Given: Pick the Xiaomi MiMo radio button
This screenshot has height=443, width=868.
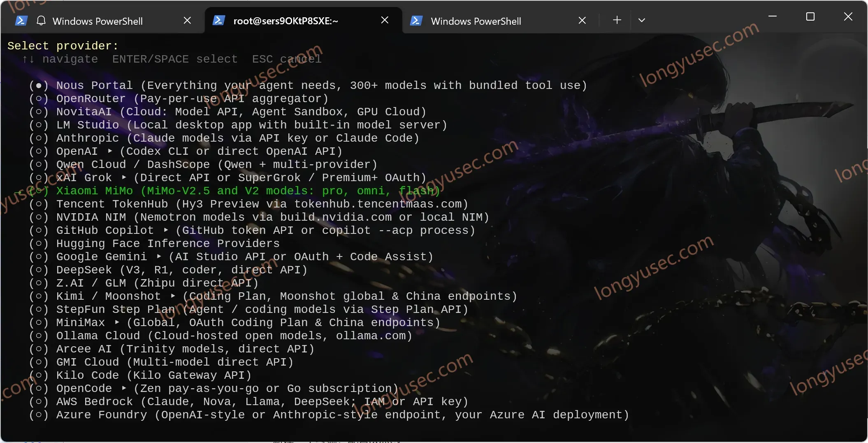Looking at the screenshot, I should 39,191.
